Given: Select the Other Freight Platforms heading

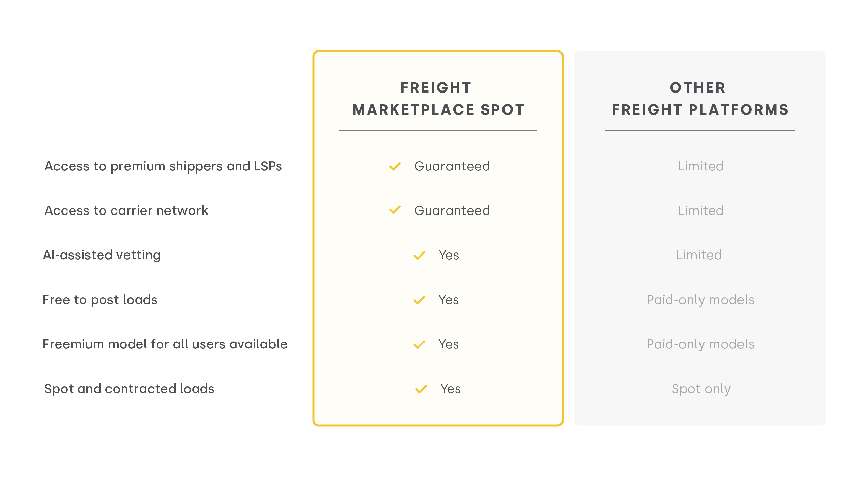Looking at the screenshot, I should pyautogui.click(x=700, y=99).
